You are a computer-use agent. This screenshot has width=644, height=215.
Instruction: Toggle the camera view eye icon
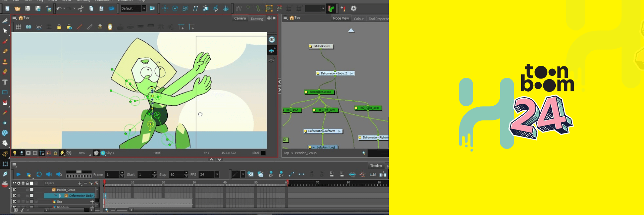[272, 40]
